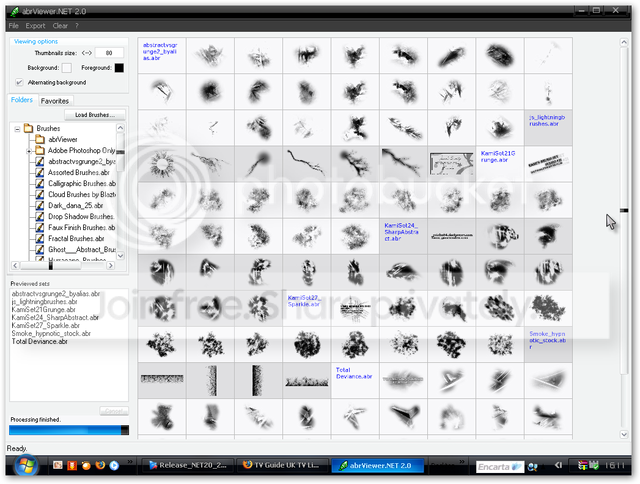
Task: Click the Drop Shadow Brushes file icon
Action: [x=40, y=217]
